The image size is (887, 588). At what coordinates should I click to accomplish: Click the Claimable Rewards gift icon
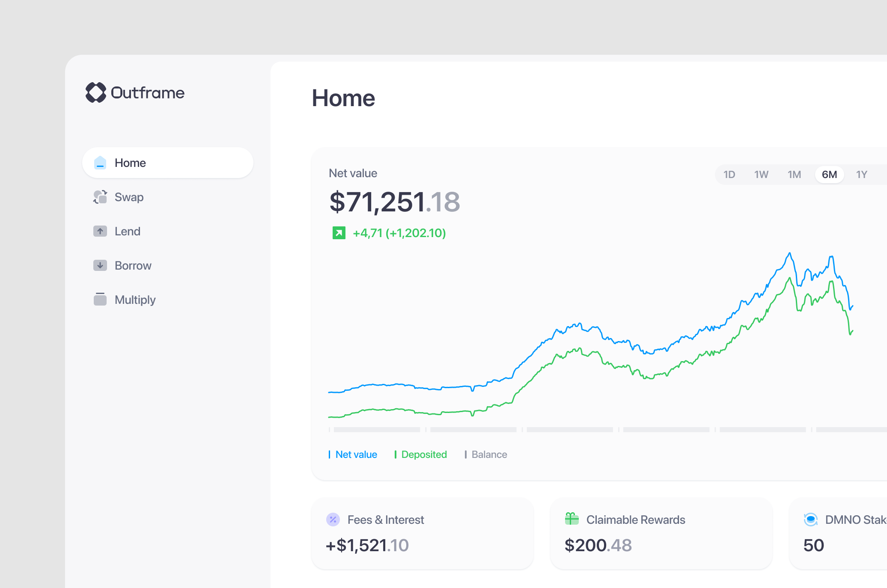[x=572, y=520]
